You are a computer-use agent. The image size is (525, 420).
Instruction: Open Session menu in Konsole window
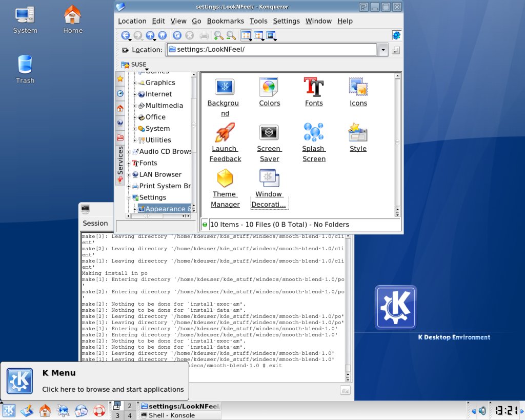[95, 223]
